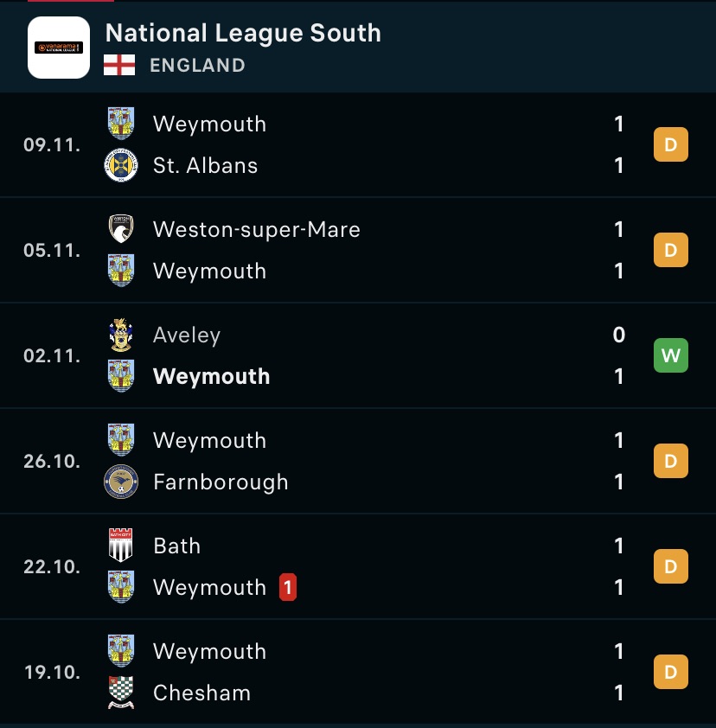The height and width of the screenshot is (728, 716).
Task: Click the green W result badge
Action: click(x=671, y=355)
